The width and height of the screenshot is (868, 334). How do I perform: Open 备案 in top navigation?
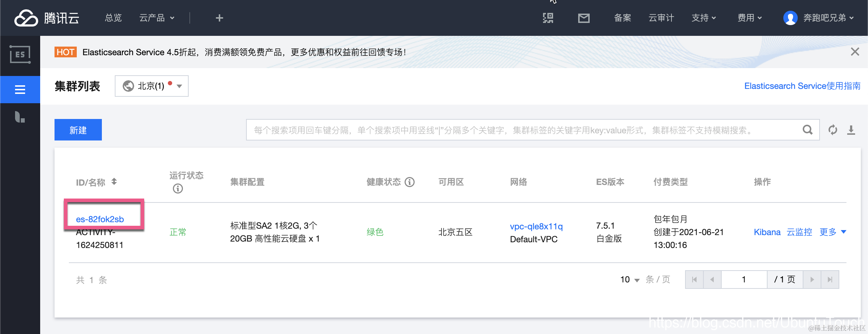tap(623, 18)
